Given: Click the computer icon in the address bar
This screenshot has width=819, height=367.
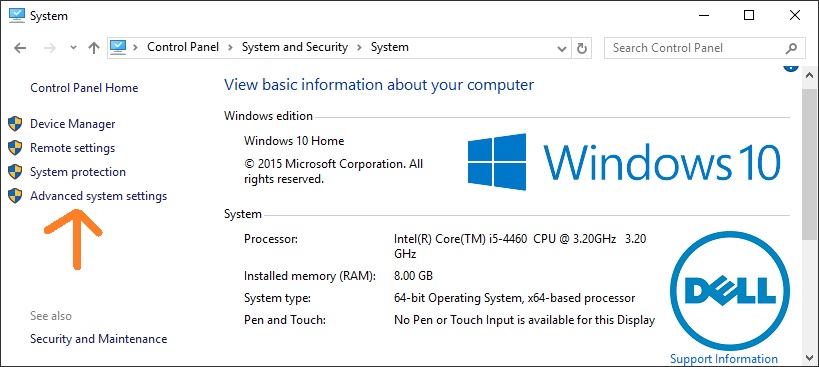Looking at the screenshot, I should click(x=119, y=47).
